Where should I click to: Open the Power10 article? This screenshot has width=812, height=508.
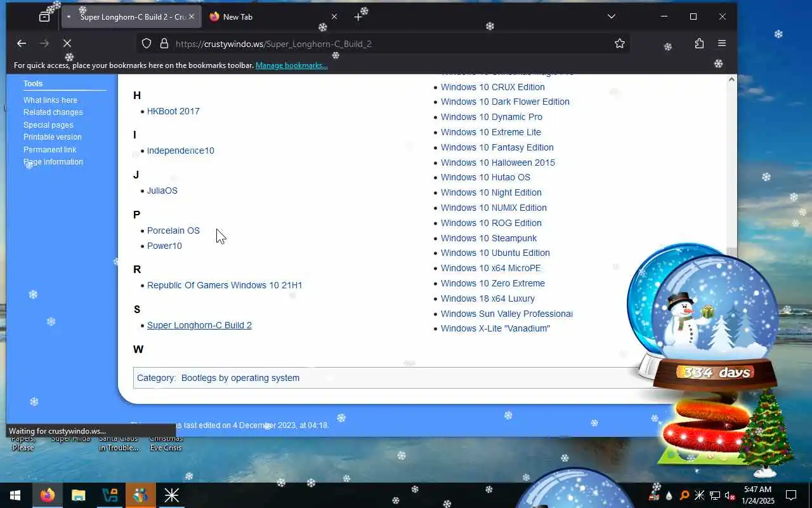pyautogui.click(x=164, y=246)
